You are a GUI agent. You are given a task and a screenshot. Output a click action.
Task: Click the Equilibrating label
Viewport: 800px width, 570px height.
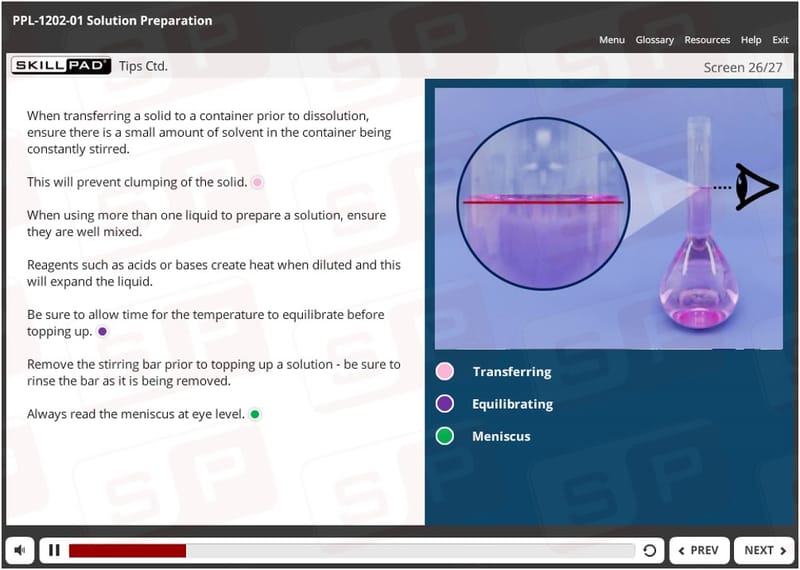click(x=512, y=404)
